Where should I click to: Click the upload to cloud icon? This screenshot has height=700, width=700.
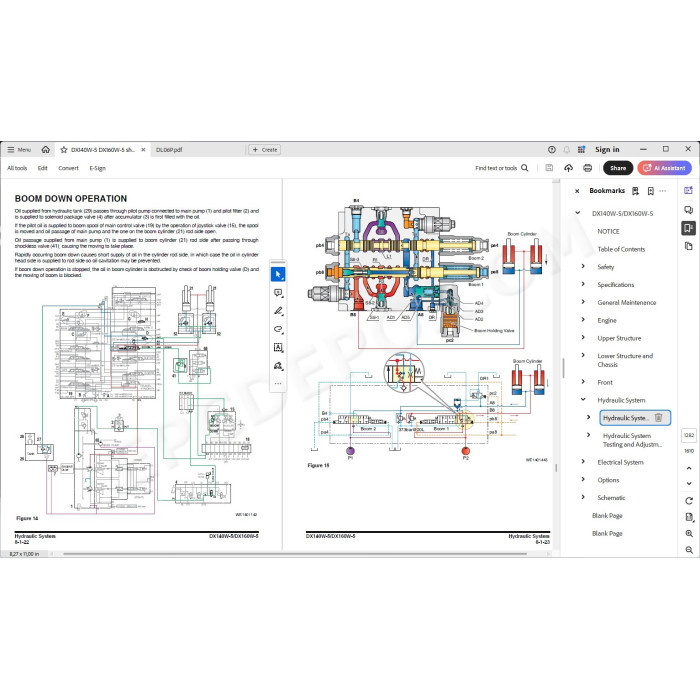click(568, 168)
